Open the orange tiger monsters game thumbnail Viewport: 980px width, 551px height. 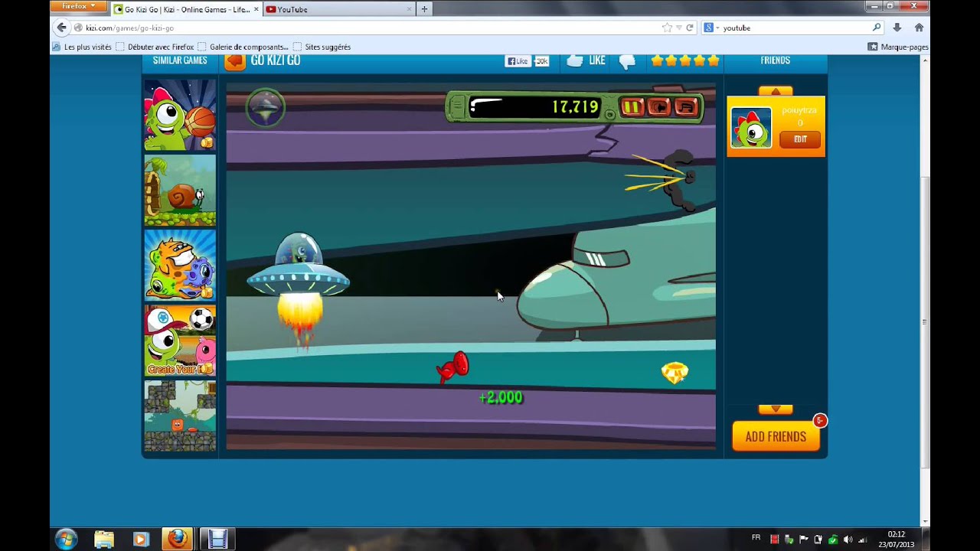point(180,265)
